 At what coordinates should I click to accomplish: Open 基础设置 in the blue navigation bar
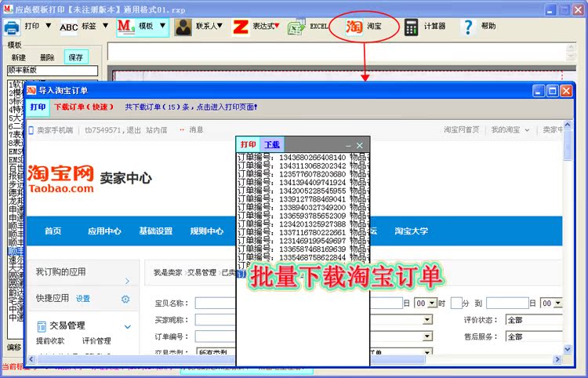pyautogui.click(x=156, y=231)
